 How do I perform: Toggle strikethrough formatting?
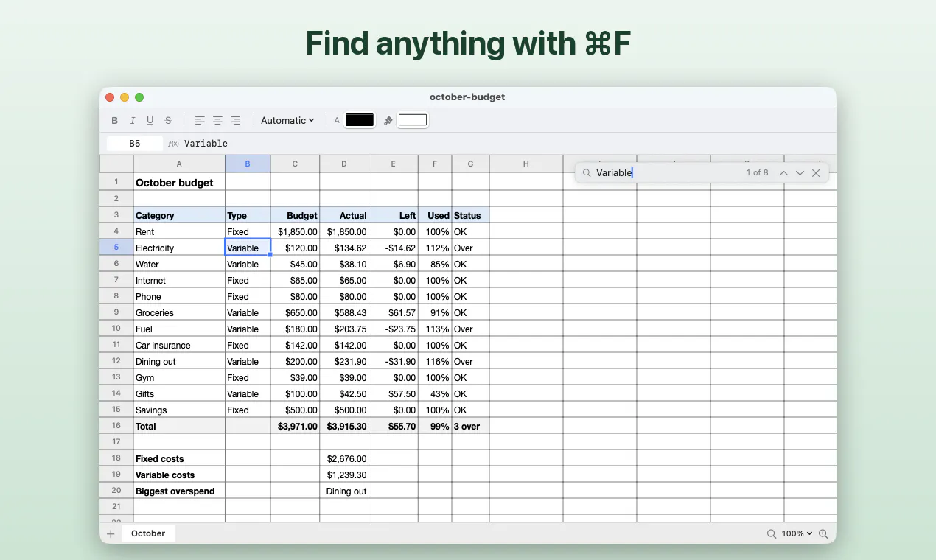168,120
